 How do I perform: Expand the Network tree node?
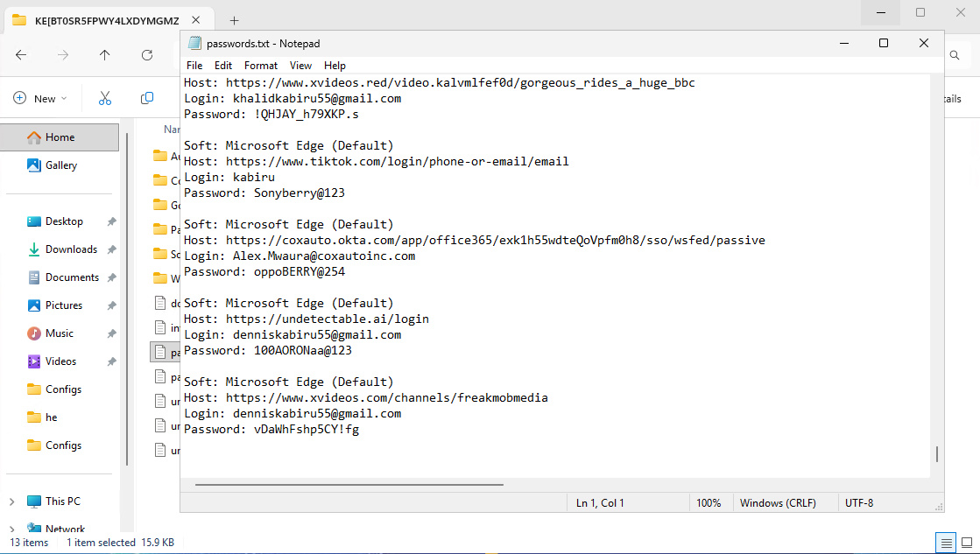12,529
